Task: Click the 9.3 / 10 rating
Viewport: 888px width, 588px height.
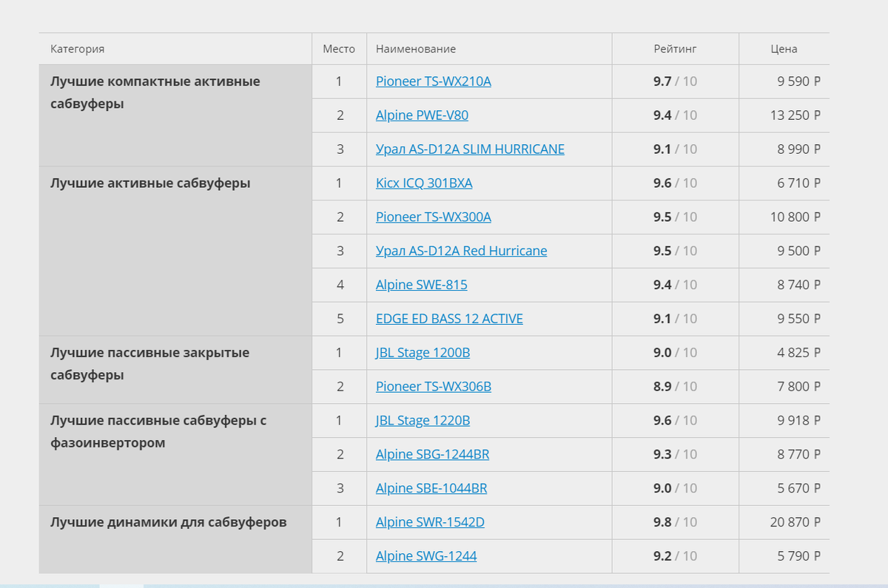Action: pyautogui.click(x=675, y=455)
